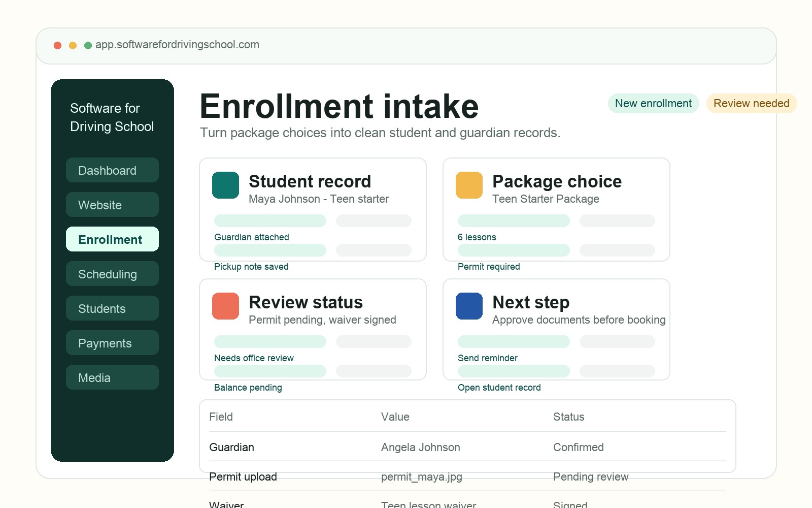This screenshot has height=508, width=812.
Task: Click the Review needed badge
Action: click(752, 104)
